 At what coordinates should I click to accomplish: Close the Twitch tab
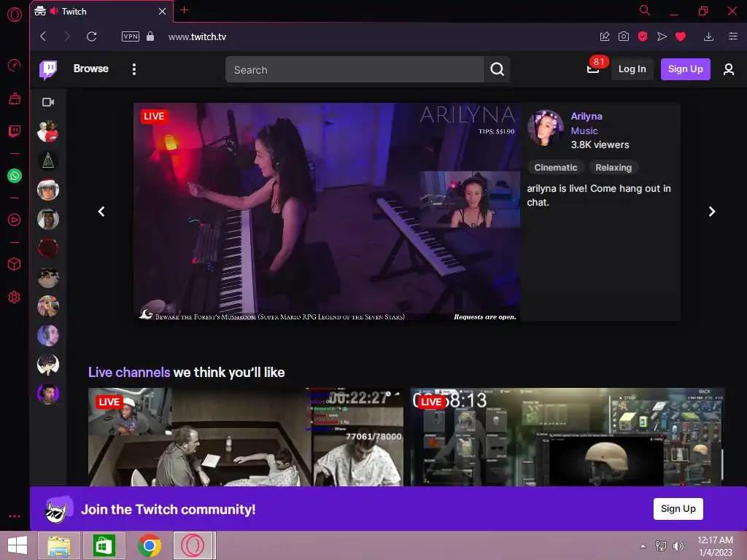pyautogui.click(x=162, y=12)
